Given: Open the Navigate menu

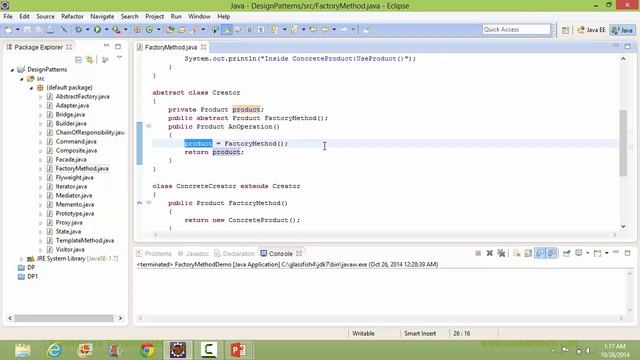Looking at the screenshot, I should (x=102, y=16).
